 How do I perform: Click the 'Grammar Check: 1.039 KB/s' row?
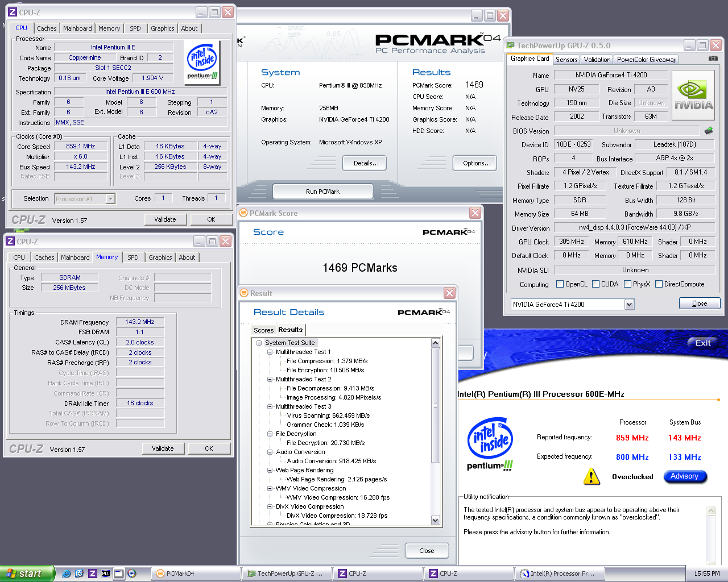[325, 425]
